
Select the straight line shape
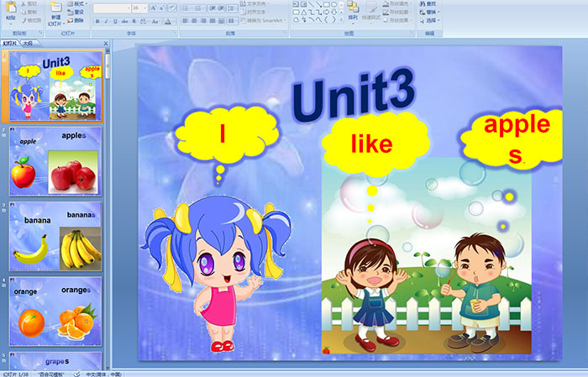(312, 4)
